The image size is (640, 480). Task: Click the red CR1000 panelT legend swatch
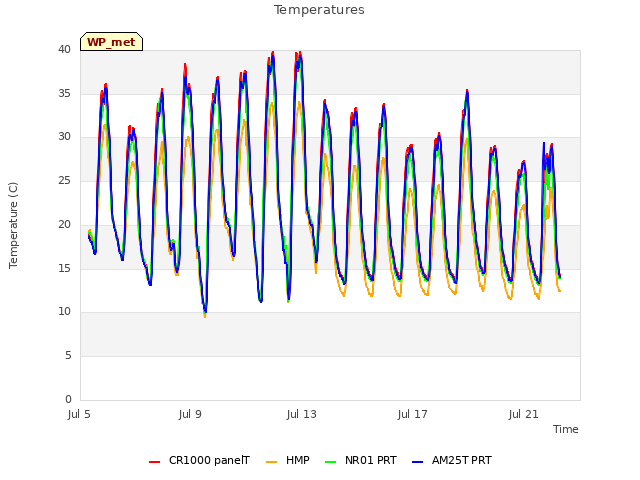[155, 462]
